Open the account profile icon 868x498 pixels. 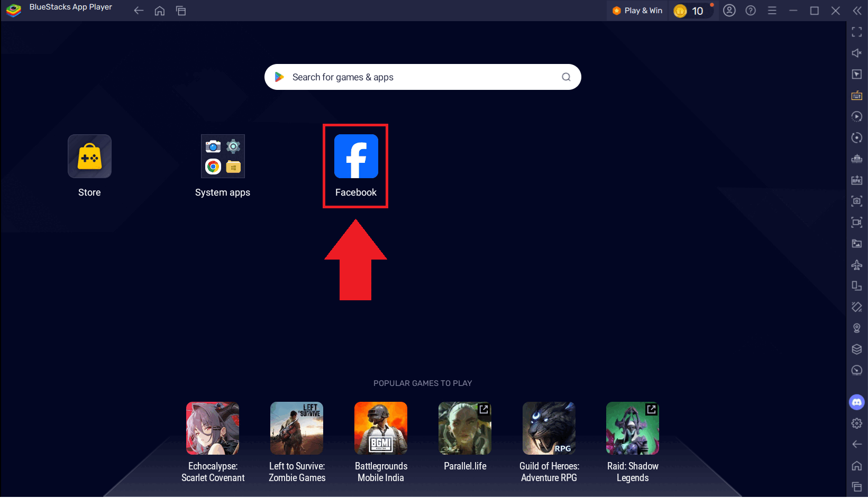tap(729, 11)
